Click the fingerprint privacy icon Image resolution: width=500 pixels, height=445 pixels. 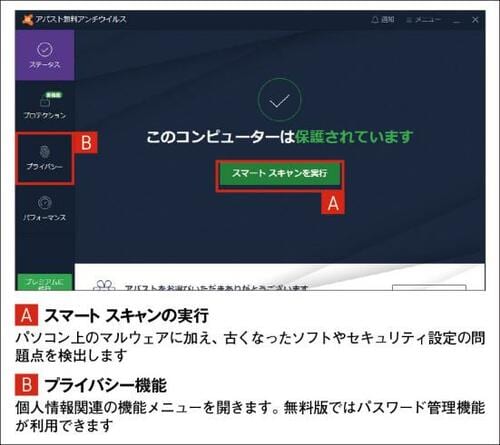[x=45, y=152]
